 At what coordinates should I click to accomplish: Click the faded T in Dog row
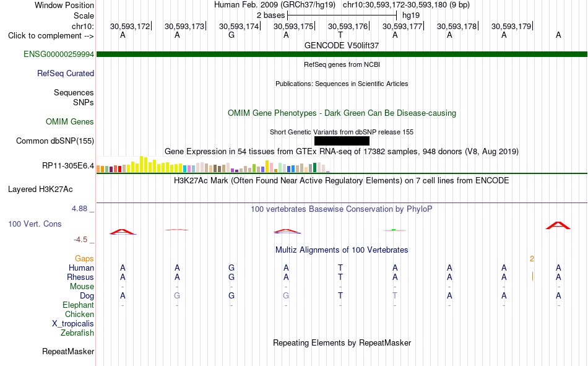[395, 296]
